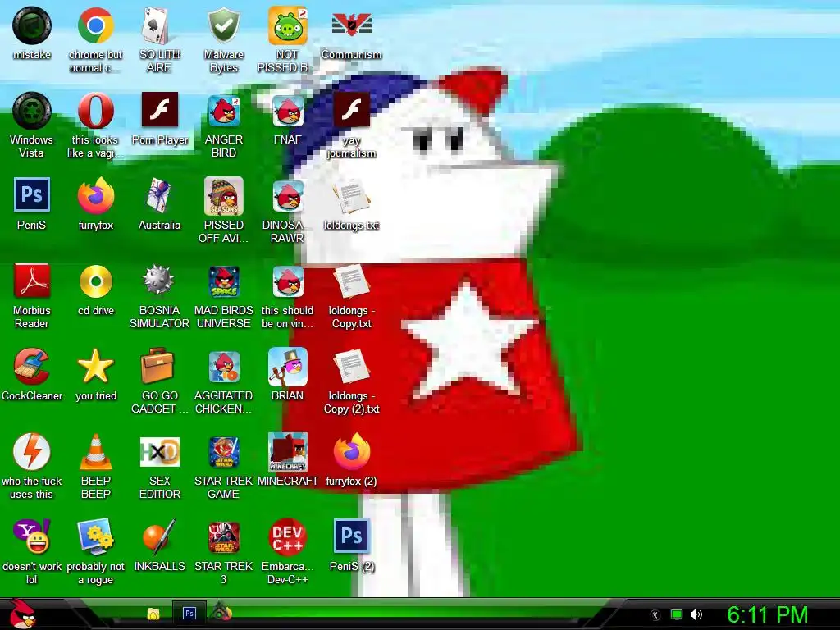Screen dimensions: 840x630
Task: Select the 'furryfox' Firefox icon
Action: 95,195
